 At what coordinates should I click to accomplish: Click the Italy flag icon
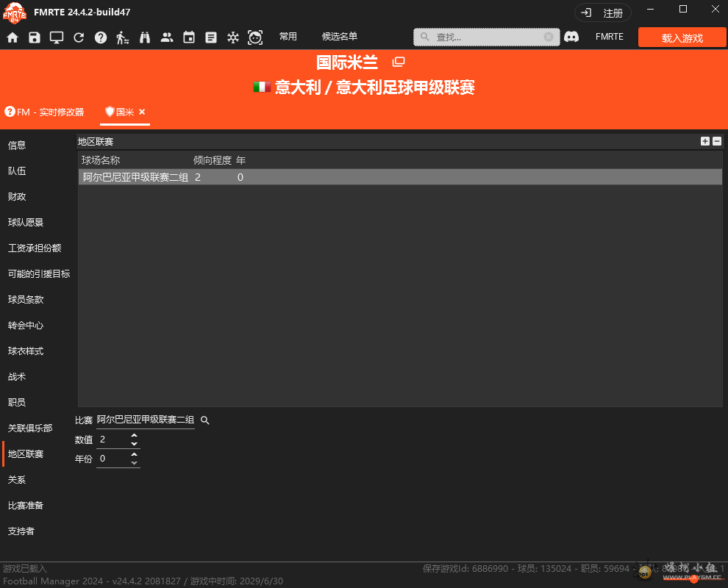point(262,87)
